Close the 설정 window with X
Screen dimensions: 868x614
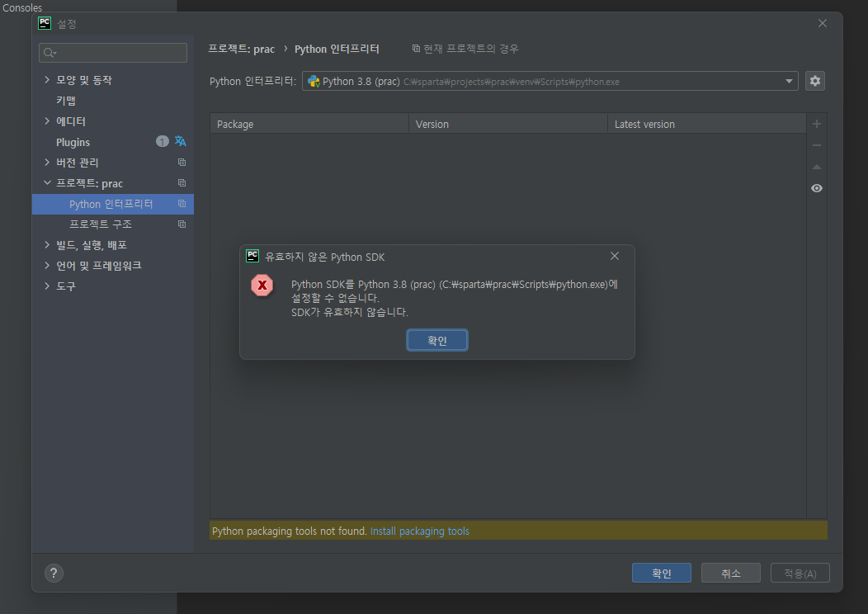click(x=823, y=23)
